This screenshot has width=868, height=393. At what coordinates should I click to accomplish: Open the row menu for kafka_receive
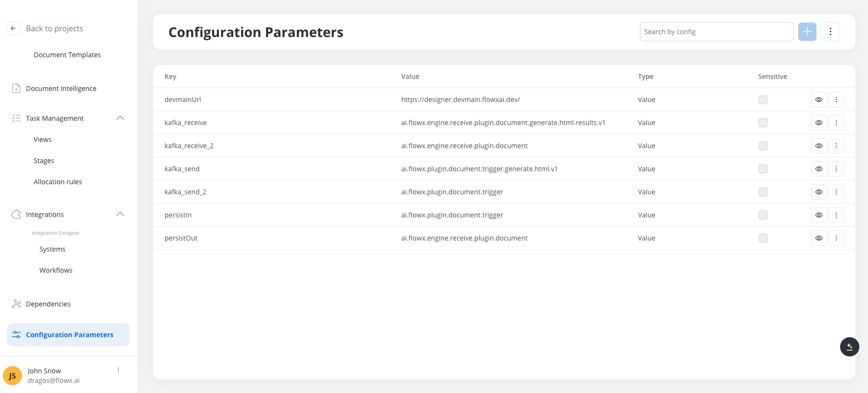(x=836, y=123)
